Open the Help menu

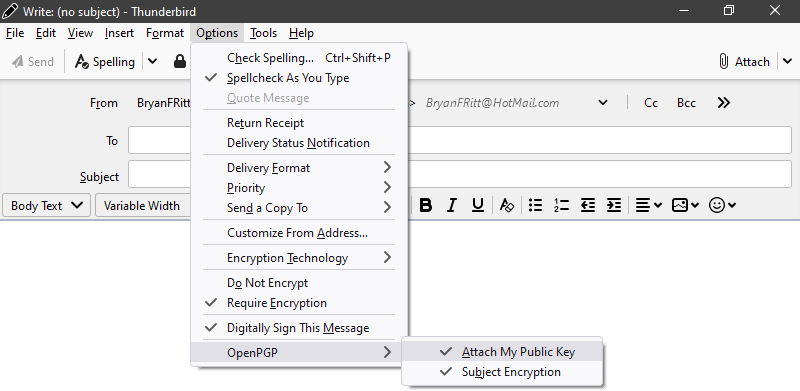[301, 33]
